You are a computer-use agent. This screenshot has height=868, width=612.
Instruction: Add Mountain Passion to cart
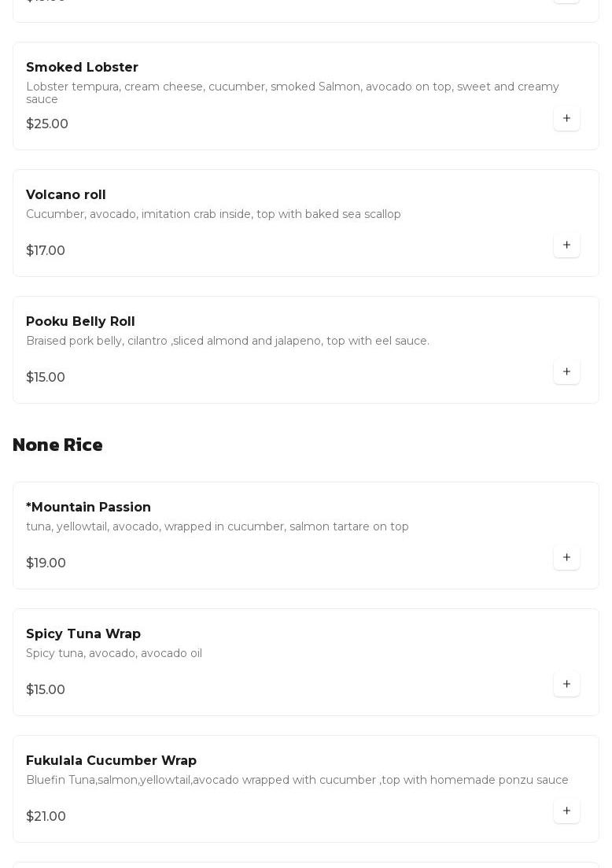click(566, 557)
